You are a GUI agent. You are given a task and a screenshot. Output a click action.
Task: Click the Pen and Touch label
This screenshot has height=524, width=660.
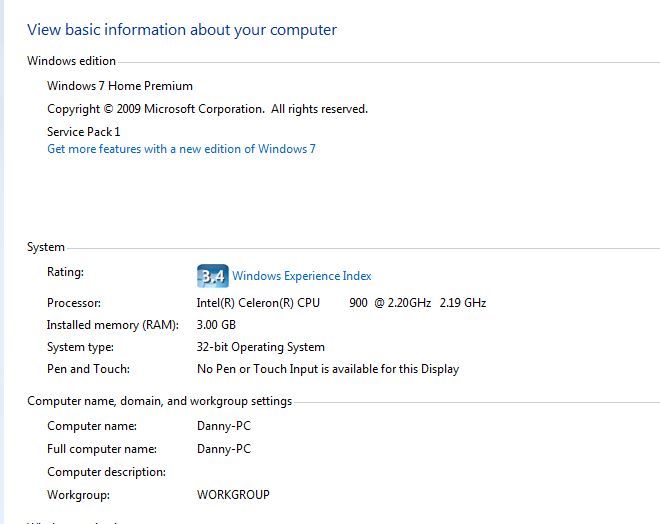tap(88, 369)
